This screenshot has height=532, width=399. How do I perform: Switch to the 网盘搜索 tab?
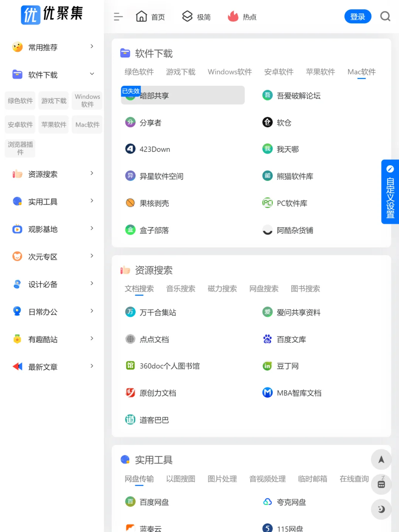click(264, 288)
